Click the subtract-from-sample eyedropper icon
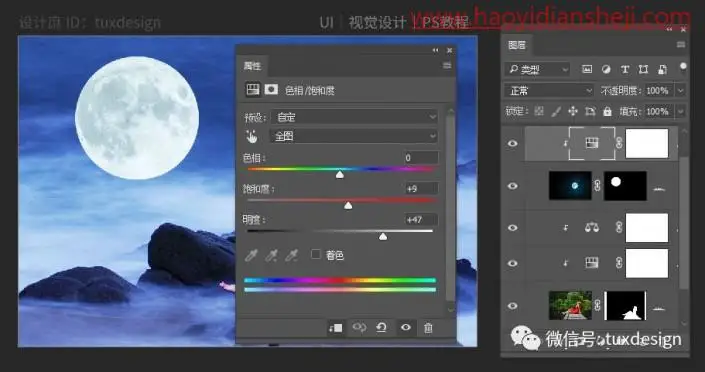This screenshot has width=705, height=372. click(291, 255)
